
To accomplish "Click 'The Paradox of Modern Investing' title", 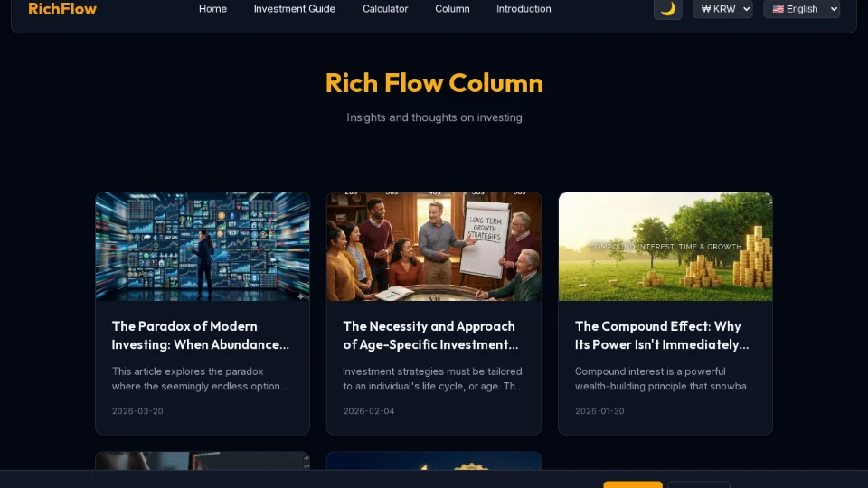I will [201, 335].
